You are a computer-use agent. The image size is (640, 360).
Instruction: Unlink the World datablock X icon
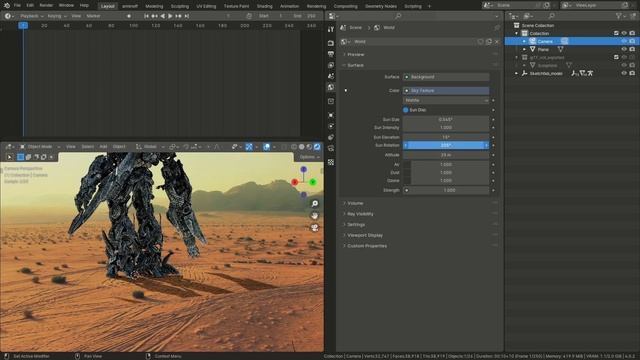pyautogui.click(x=497, y=42)
